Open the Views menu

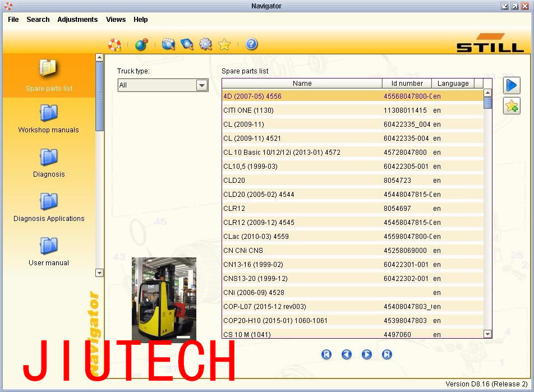116,20
